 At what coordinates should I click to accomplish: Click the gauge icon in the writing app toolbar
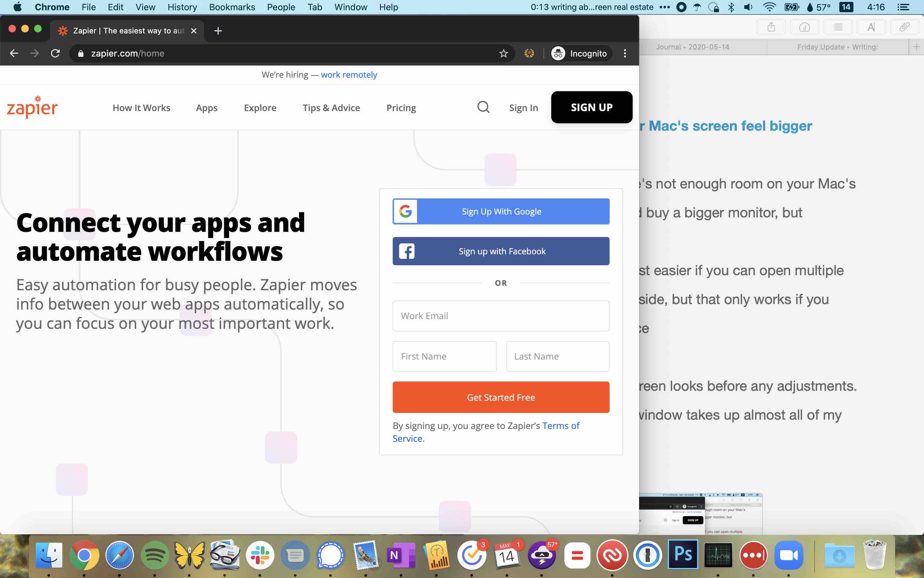click(804, 27)
